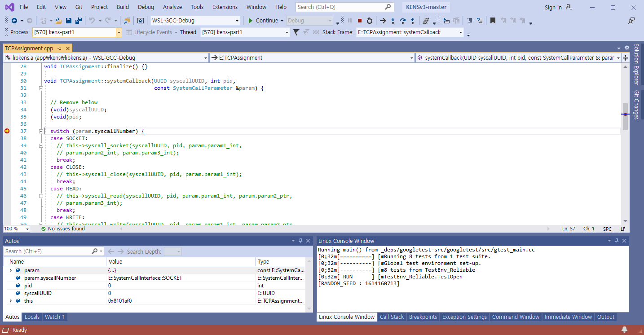This screenshot has height=335, width=644.
Task: Click the red Stop Debugging icon
Action: [360, 21]
